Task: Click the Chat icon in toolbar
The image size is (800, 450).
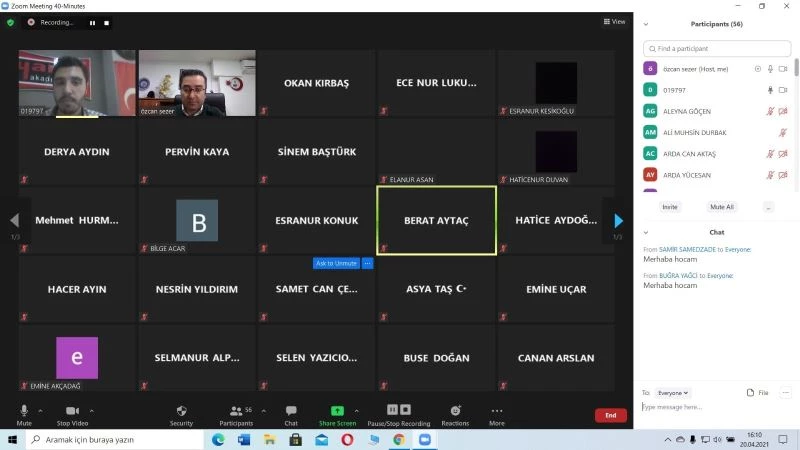Action: (291, 413)
